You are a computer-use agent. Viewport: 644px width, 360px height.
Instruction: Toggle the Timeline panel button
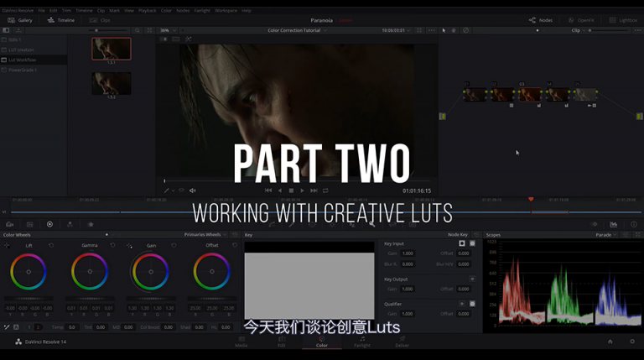(x=61, y=20)
